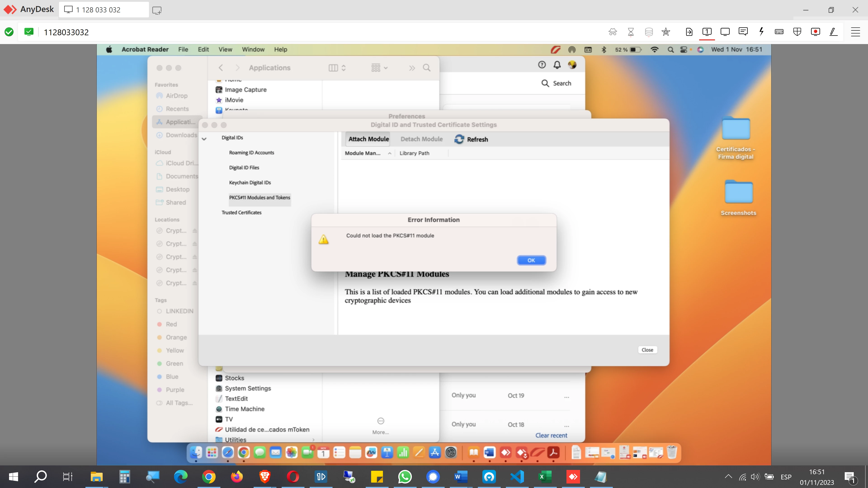Viewport: 868px width, 488px height.
Task: Open AnyDesk session recording icon
Action: tap(815, 32)
